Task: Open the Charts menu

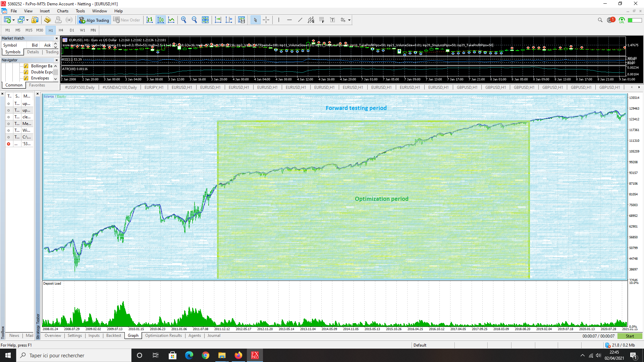Action: point(63,11)
